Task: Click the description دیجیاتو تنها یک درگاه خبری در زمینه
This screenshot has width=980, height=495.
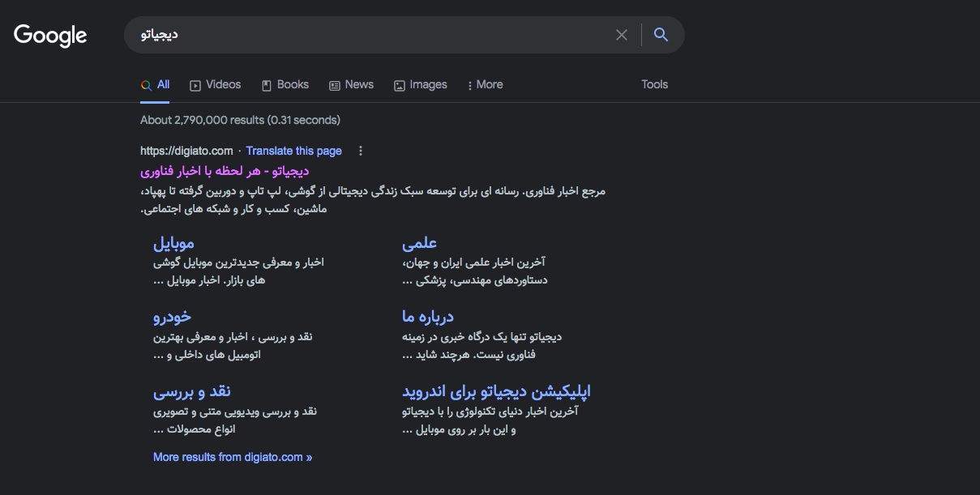Action: point(481,345)
